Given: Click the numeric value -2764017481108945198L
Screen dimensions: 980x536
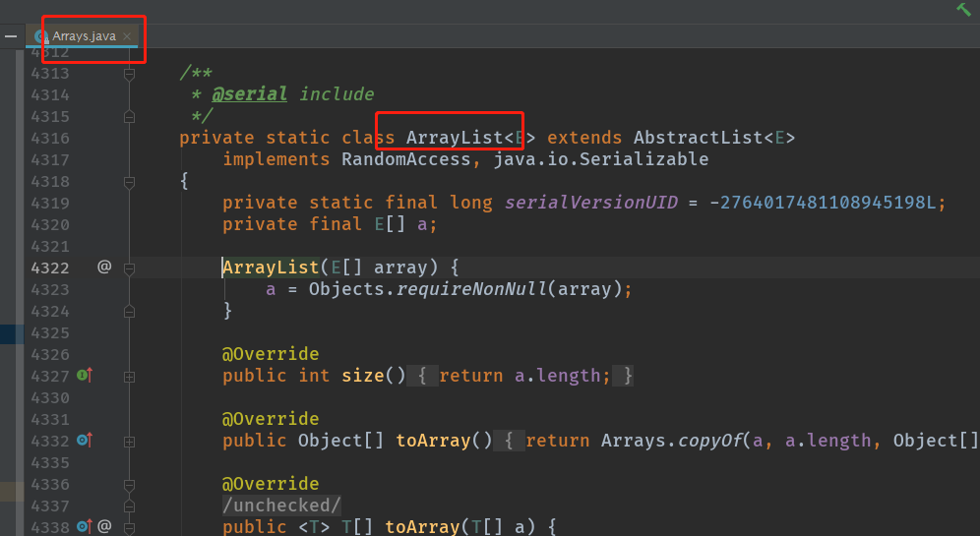Looking at the screenshot, I should click(823, 203).
